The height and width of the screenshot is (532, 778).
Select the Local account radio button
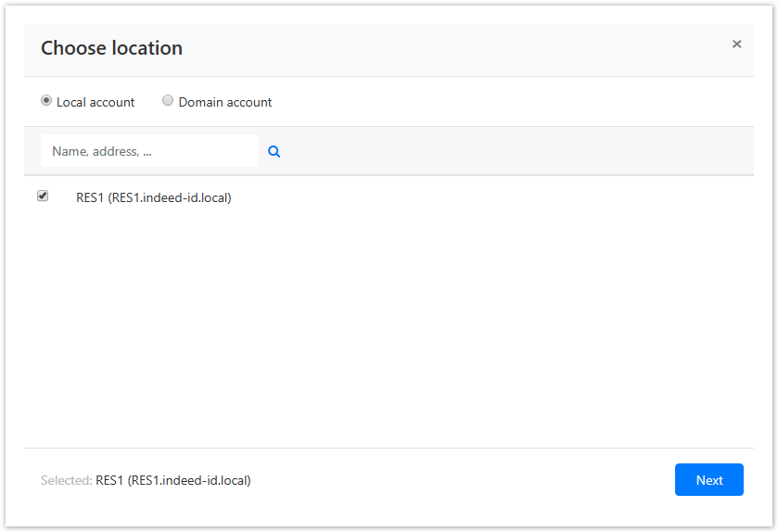(46, 101)
